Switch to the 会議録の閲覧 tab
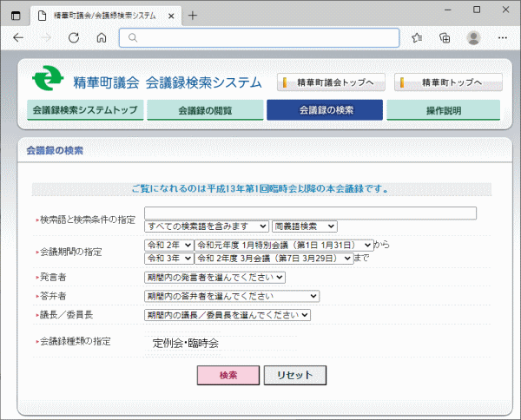The height and width of the screenshot is (420, 521). point(205,110)
